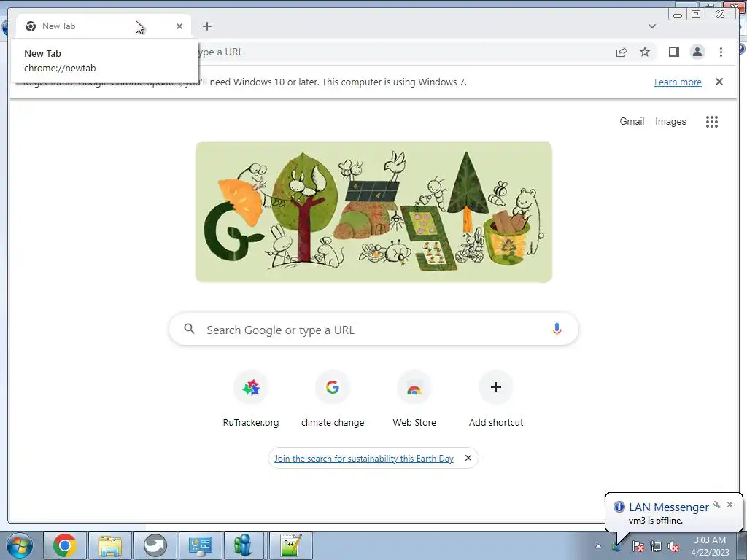This screenshot has height=560, width=747.
Task: Open the notepad editor taskbar icon
Action: (290, 545)
